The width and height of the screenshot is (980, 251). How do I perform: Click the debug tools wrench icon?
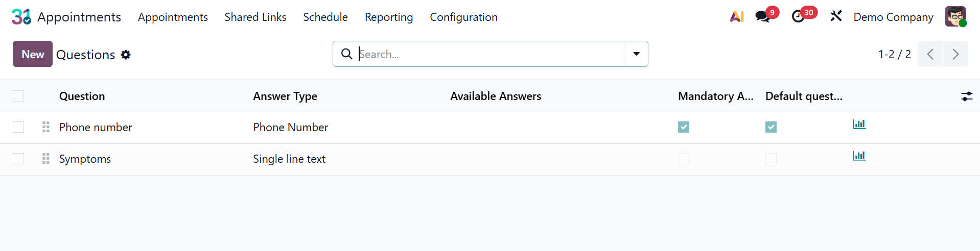click(836, 16)
